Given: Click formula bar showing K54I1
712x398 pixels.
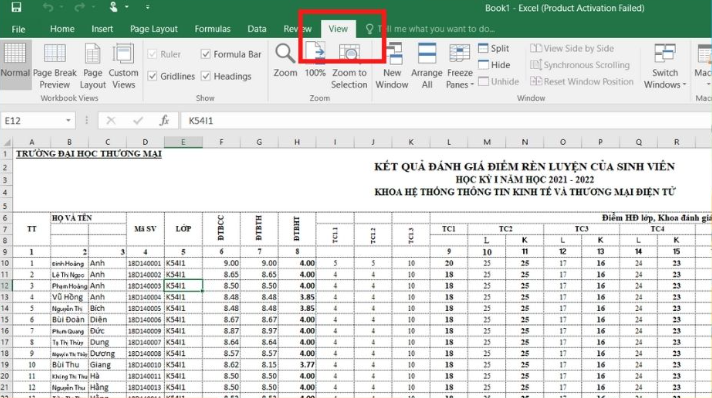Looking at the screenshot, I should 445,121.
